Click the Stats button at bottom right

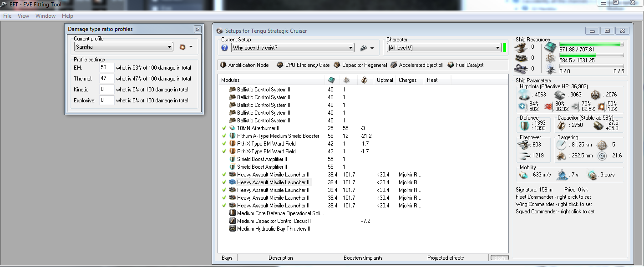(499, 258)
